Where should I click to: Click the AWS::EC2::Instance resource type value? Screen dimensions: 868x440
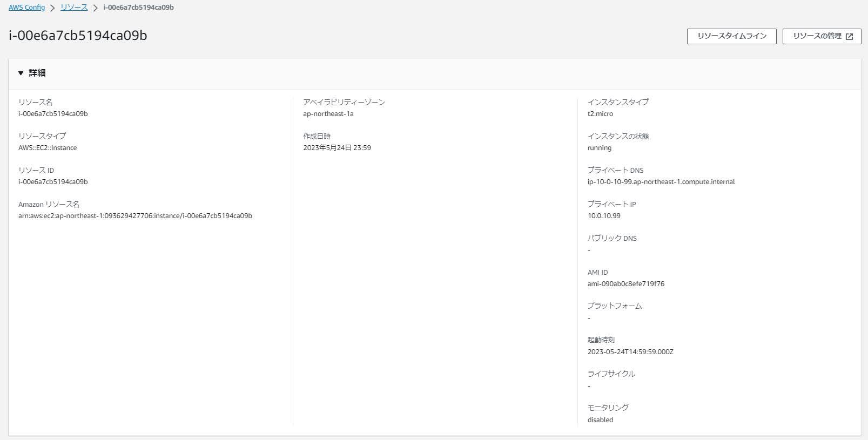pos(48,148)
